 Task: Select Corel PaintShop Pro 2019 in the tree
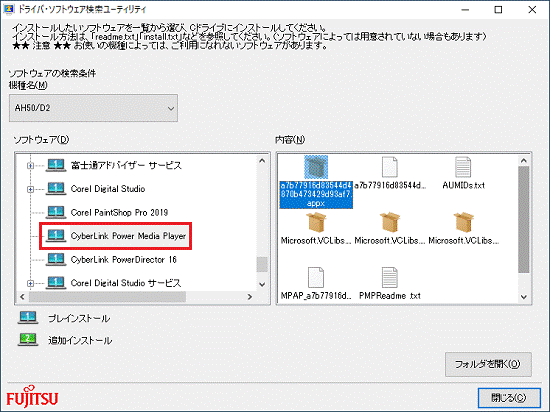click(x=119, y=212)
